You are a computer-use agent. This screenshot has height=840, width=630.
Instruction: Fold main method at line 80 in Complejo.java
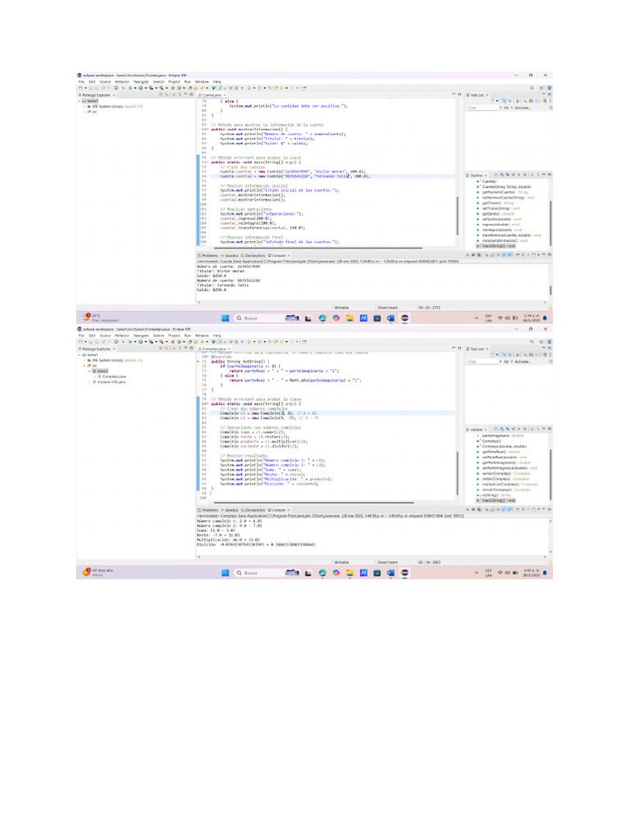pos(208,404)
